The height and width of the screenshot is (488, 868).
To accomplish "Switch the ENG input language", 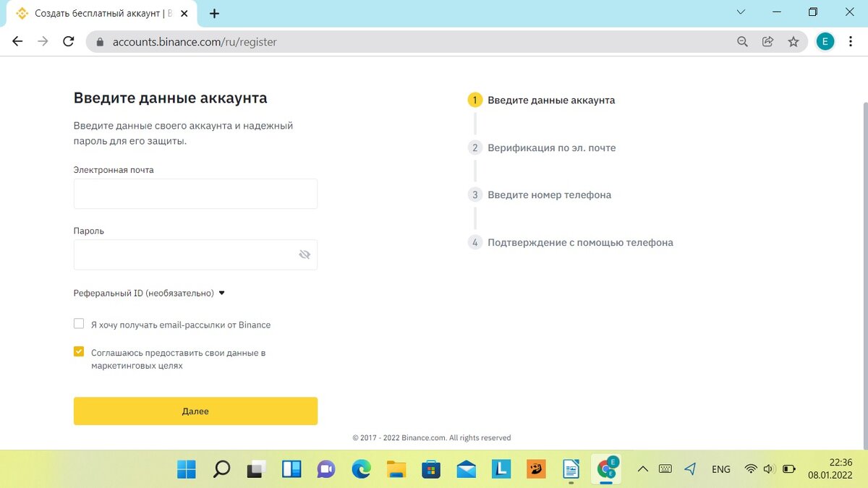I will 721,469.
